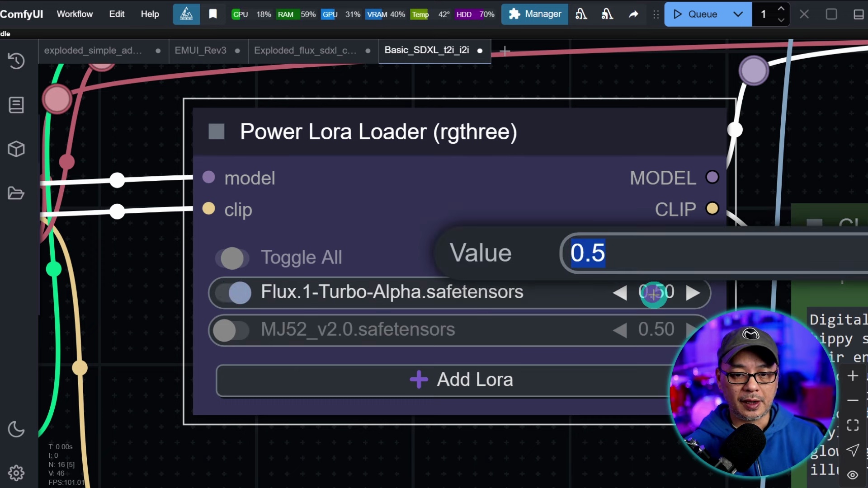Viewport: 868px width, 488px height.
Task: Open the Manager button
Action: coord(535,14)
